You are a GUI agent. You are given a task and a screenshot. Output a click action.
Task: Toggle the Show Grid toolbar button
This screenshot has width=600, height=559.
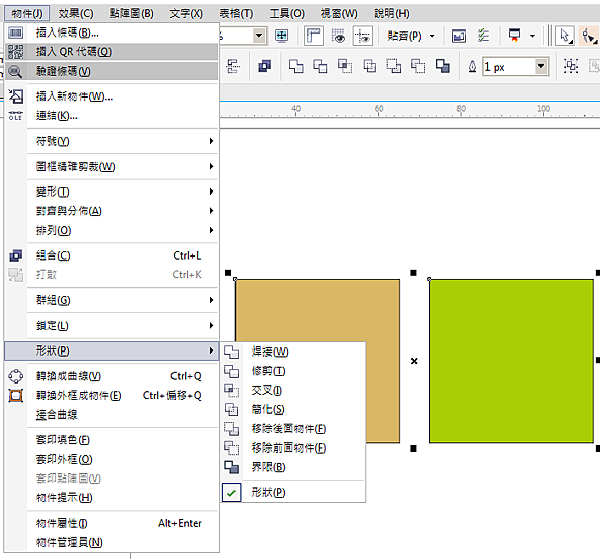(x=338, y=36)
